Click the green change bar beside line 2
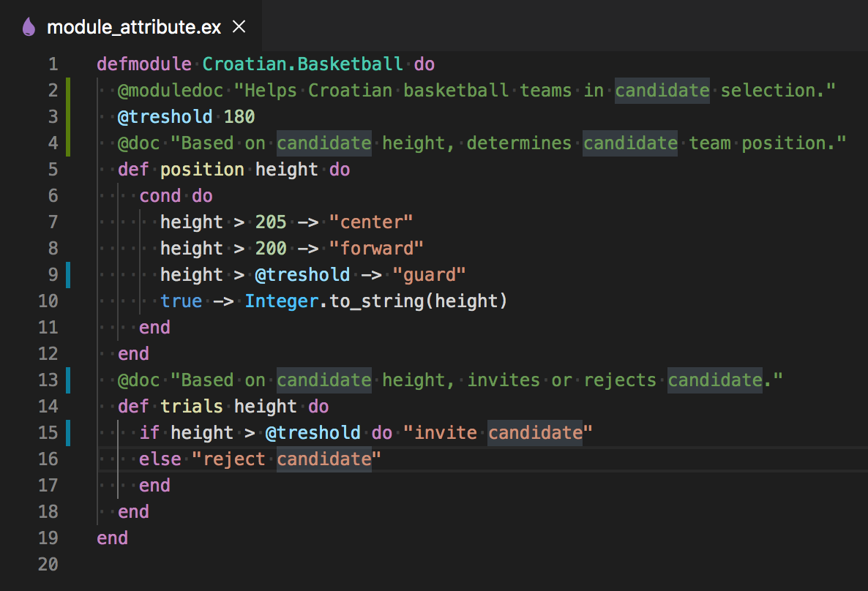 coord(70,90)
